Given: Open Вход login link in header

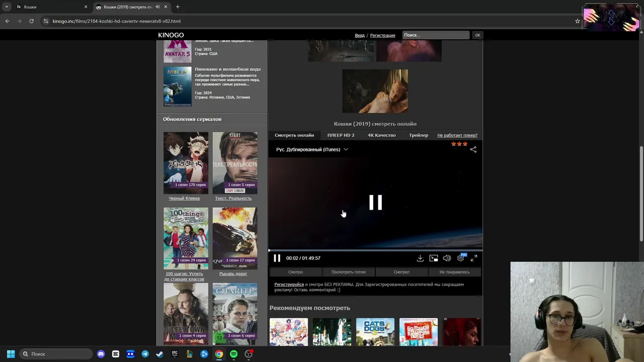Looking at the screenshot, I should [x=359, y=35].
